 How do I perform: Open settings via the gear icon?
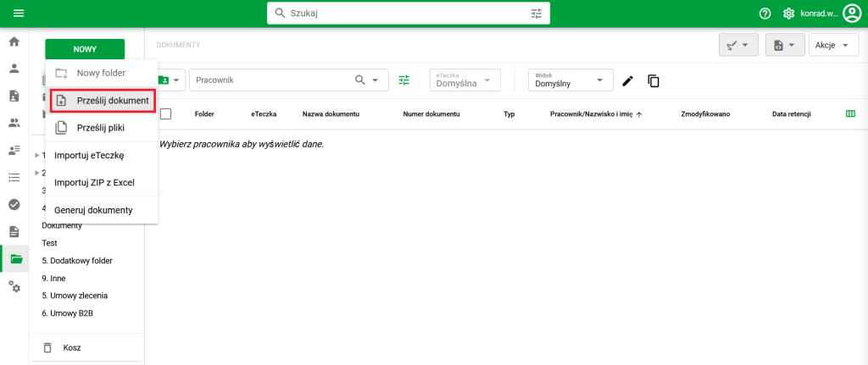788,14
